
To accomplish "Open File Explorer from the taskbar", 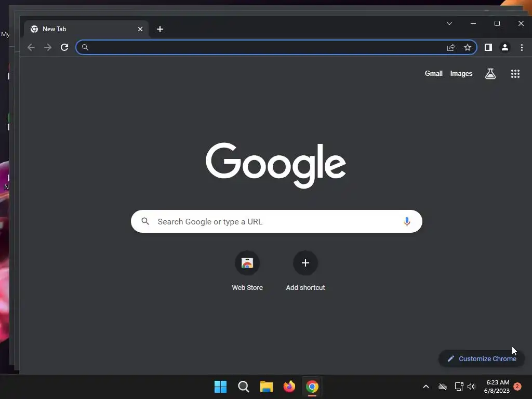I will [267, 387].
